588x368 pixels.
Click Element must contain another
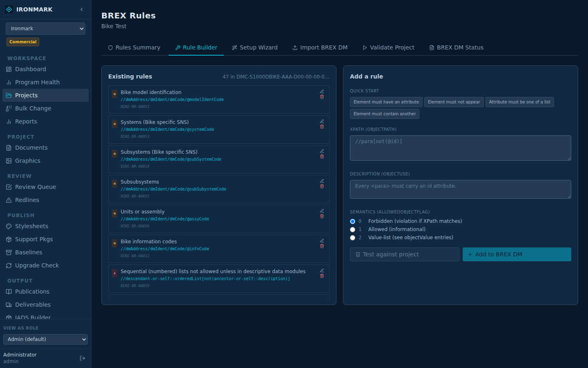385,114
